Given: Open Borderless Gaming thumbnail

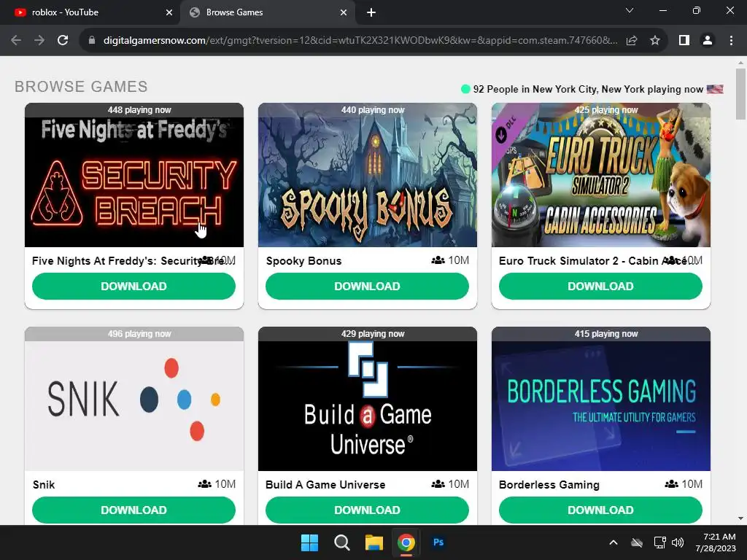Looking at the screenshot, I should (x=601, y=399).
